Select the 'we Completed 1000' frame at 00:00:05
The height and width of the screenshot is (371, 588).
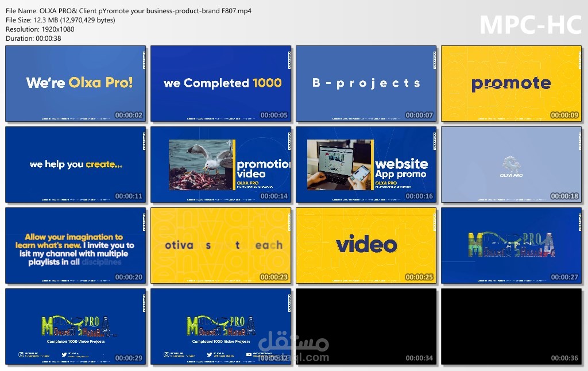click(x=221, y=84)
